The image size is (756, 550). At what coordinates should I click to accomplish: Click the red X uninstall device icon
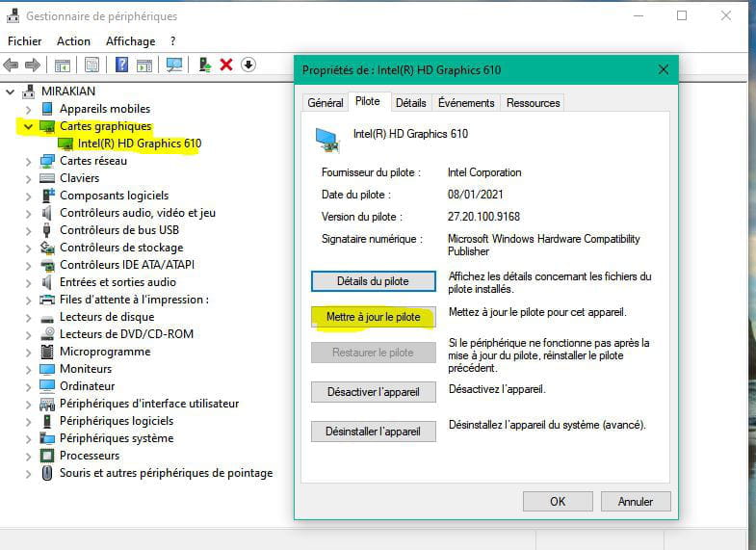226,65
